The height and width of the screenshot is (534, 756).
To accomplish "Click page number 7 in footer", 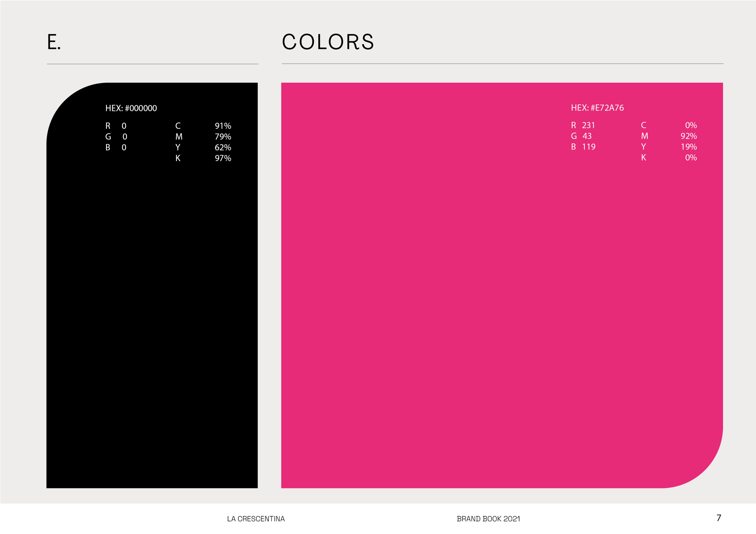I will pos(719,518).
